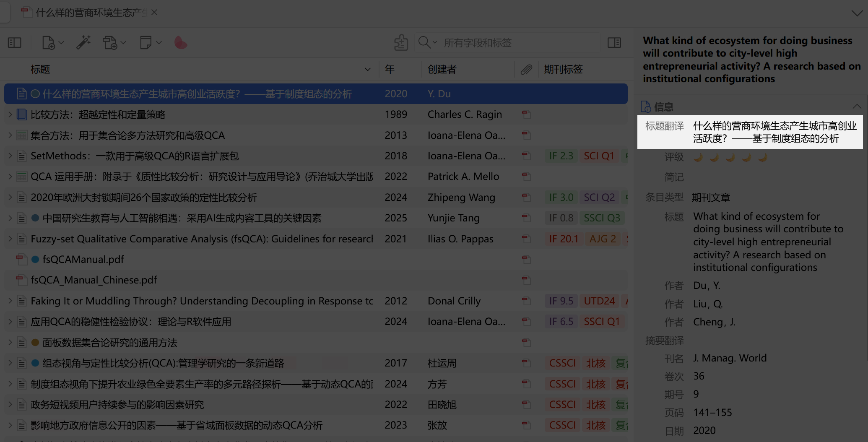This screenshot has height=442, width=868.
Task: Click the New Note toolbar icon
Action: tap(146, 43)
